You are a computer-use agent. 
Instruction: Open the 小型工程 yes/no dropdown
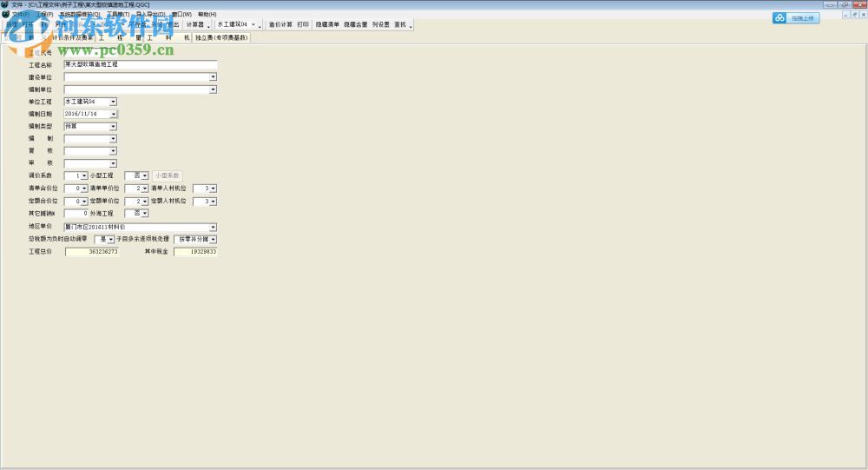144,175
